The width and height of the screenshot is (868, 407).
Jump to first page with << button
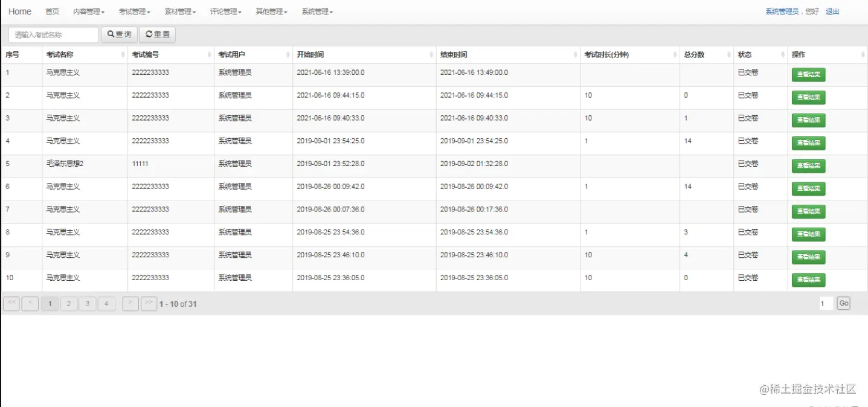11,304
